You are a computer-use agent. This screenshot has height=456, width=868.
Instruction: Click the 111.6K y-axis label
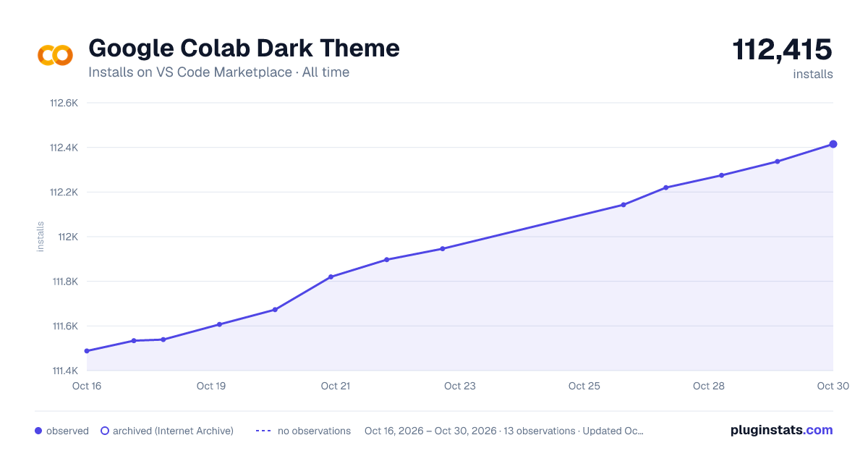(x=64, y=326)
